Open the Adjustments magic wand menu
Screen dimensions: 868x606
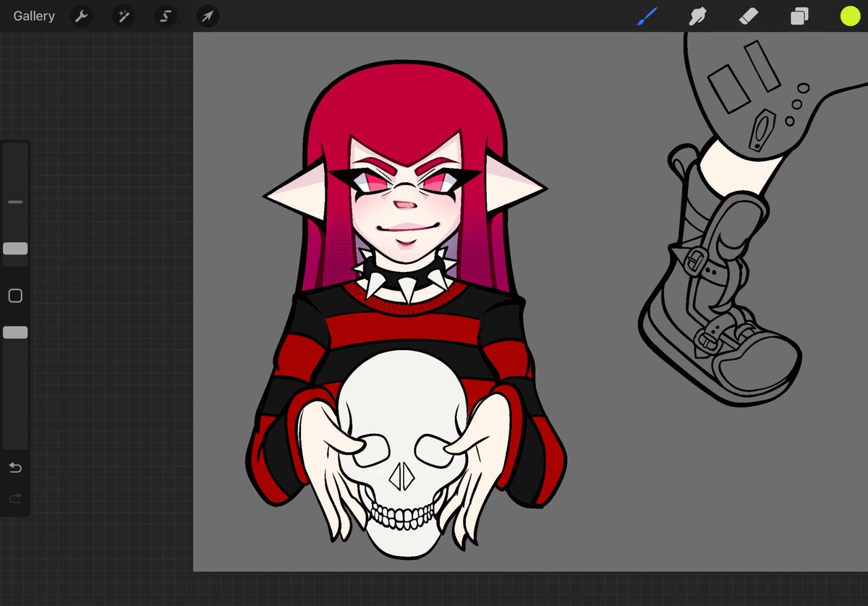click(123, 16)
